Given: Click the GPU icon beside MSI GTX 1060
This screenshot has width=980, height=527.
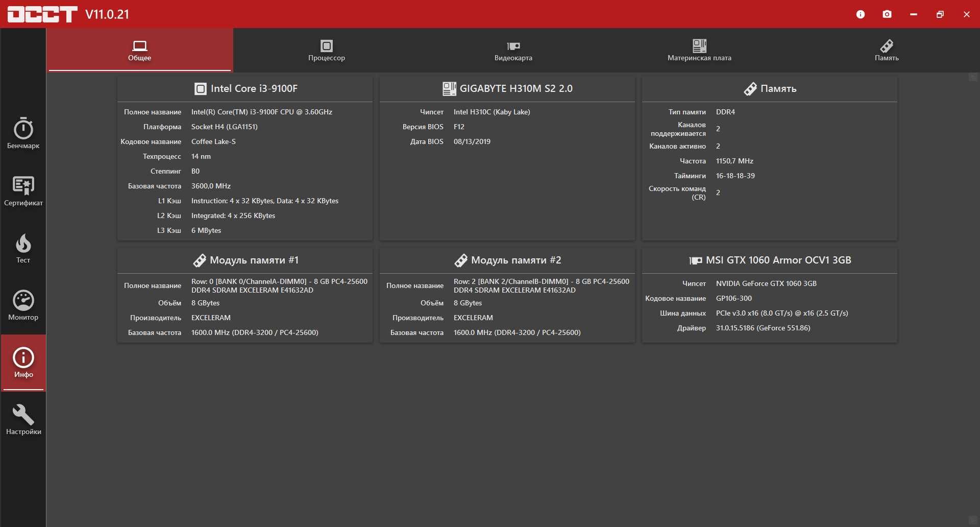Looking at the screenshot, I should (696, 260).
